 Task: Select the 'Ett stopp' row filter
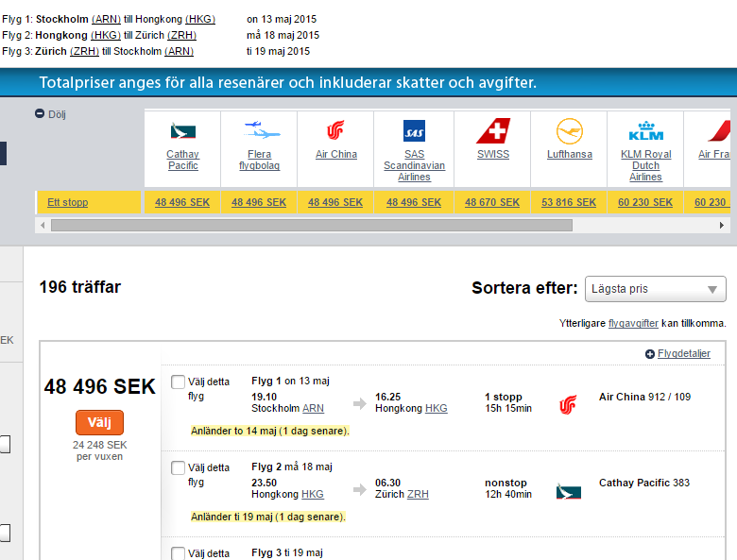68,202
